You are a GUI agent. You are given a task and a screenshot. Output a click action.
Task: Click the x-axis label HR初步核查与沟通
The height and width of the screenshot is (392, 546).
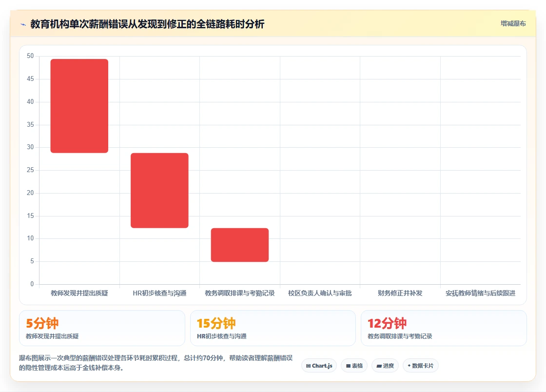click(159, 293)
